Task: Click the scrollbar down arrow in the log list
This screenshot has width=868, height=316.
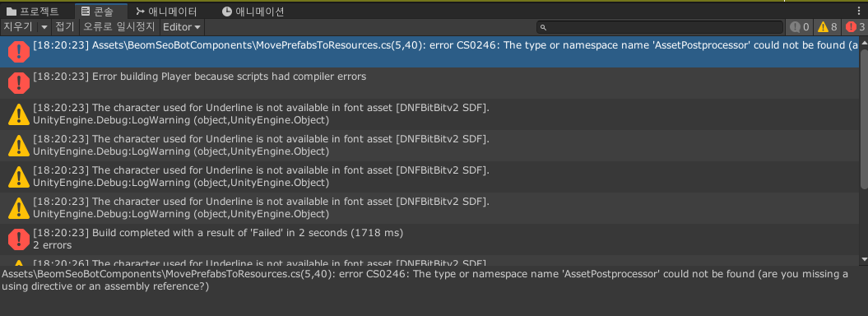Action: pyautogui.click(x=864, y=259)
